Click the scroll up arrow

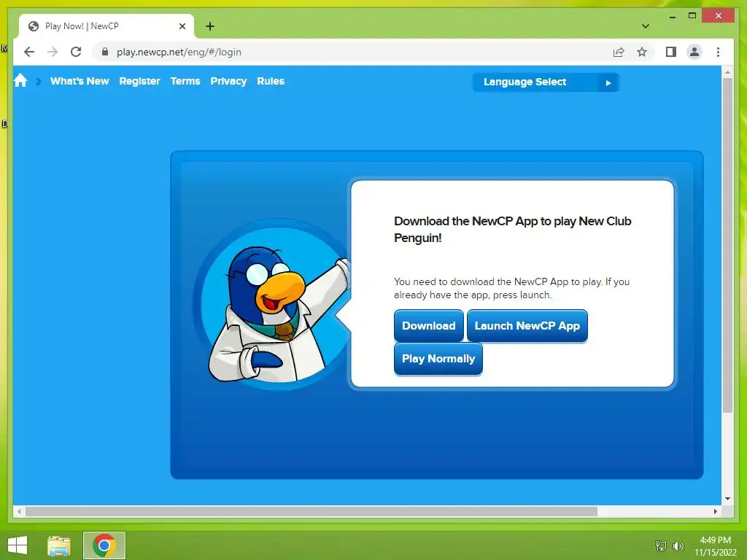coord(727,72)
